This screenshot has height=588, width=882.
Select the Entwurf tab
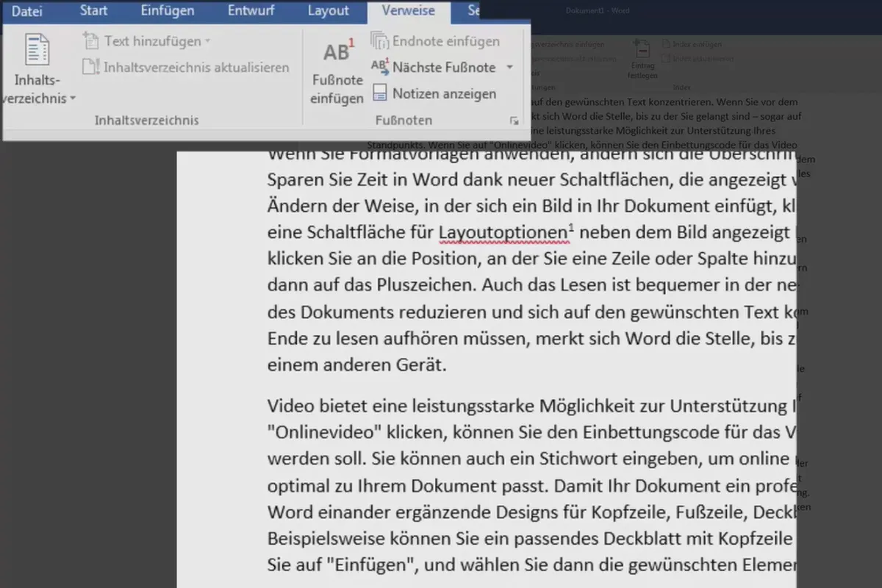pos(251,10)
